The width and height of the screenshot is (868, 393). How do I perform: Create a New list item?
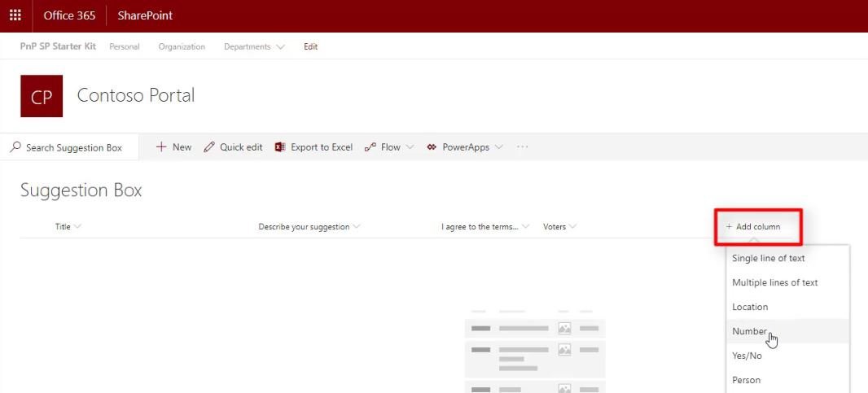point(173,147)
